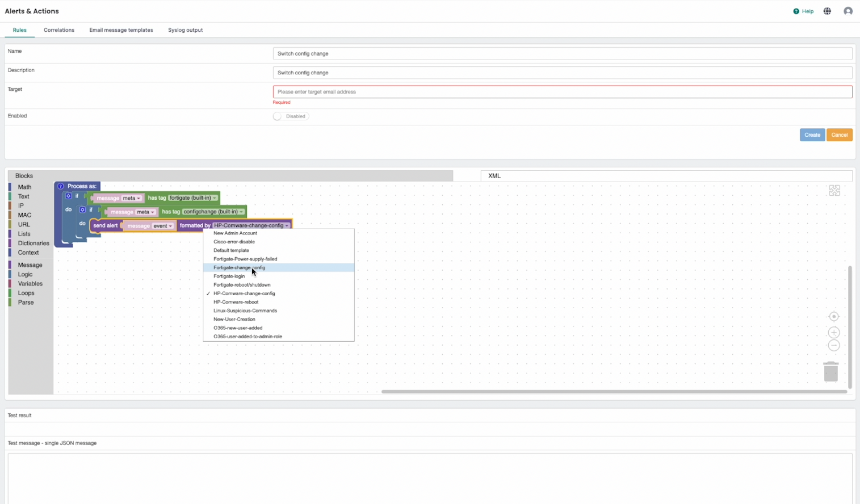This screenshot has height=504, width=860.
Task: Click the workspace vertical scrollbar
Action: coord(850,327)
